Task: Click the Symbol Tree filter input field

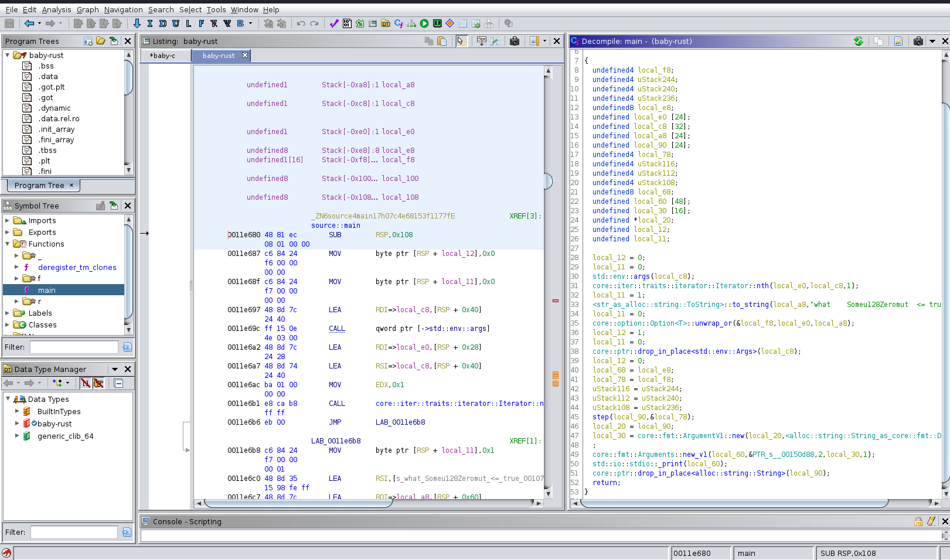Action: 74,347
